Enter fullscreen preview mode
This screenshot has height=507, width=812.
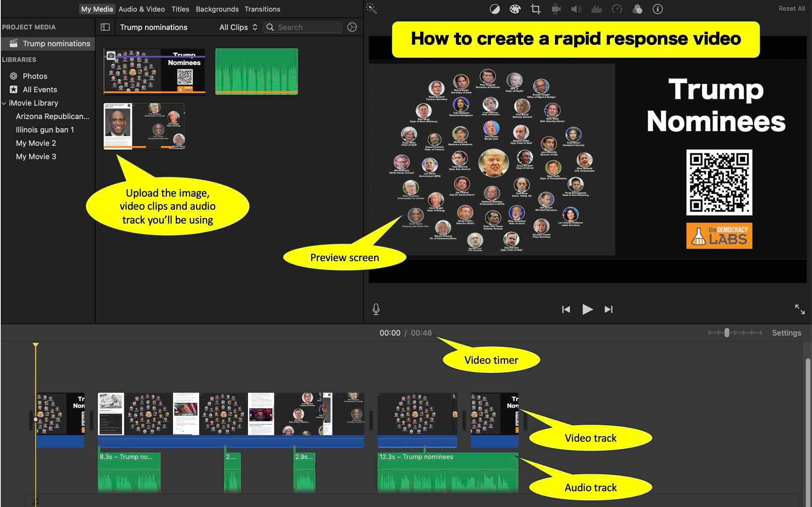[x=800, y=309]
